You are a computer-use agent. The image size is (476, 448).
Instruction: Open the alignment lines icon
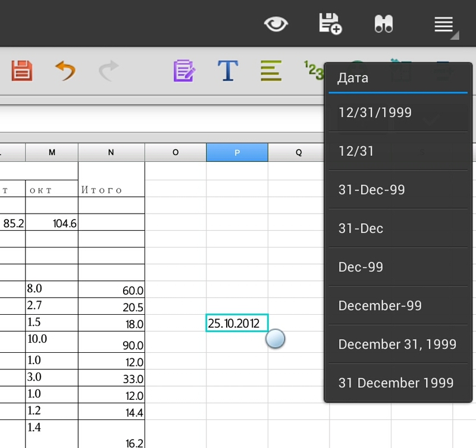point(271,71)
